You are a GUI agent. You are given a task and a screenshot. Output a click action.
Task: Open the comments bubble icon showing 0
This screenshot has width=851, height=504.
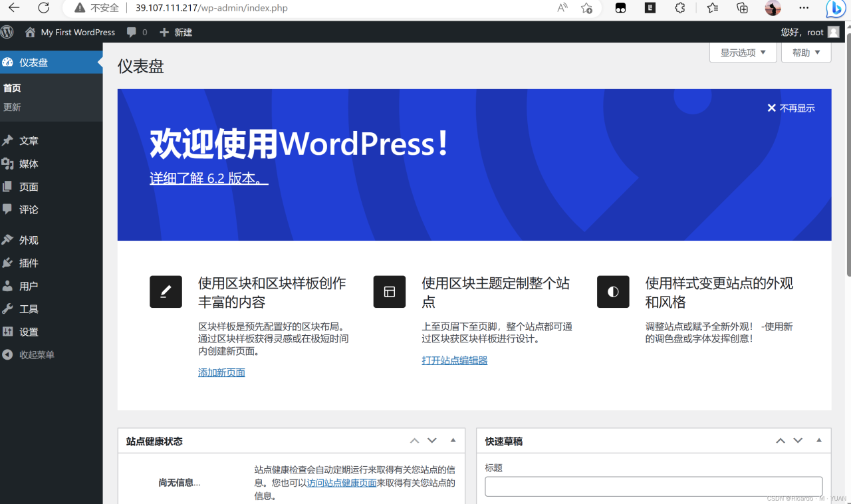[136, 31]
